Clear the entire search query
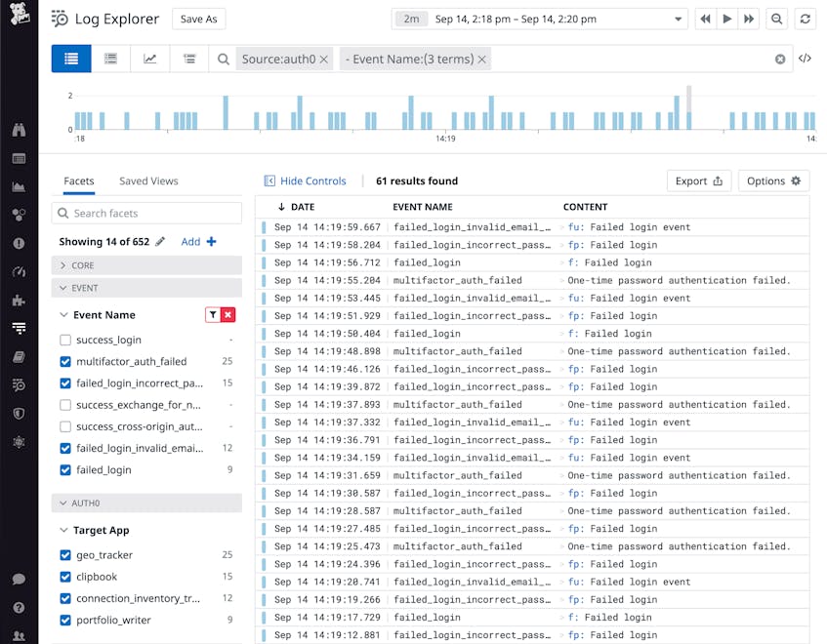 780,59
